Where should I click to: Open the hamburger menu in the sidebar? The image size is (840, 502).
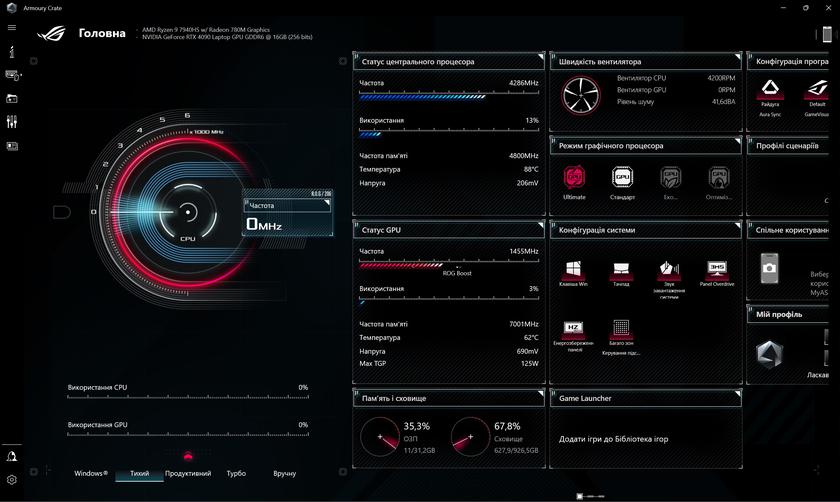click(12, 27)
